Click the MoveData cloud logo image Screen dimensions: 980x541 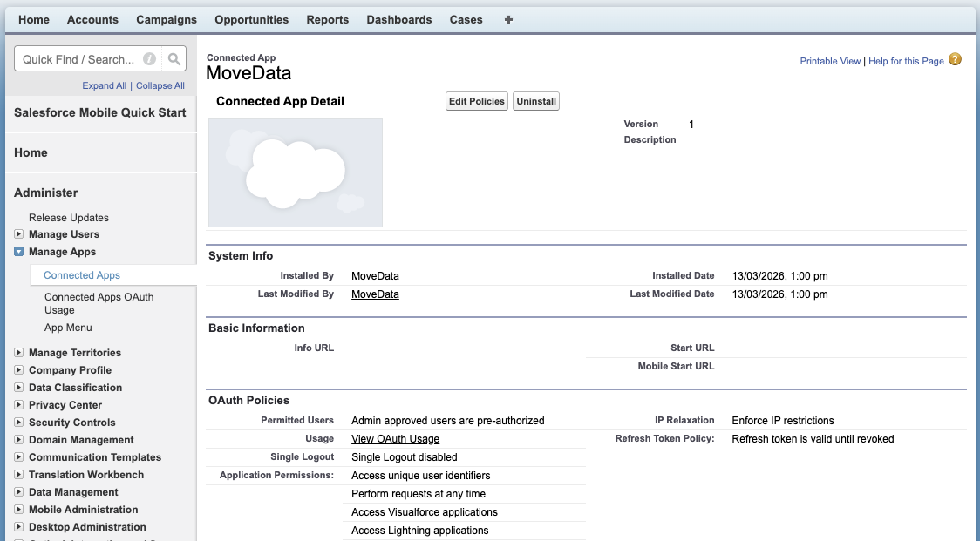tap(295, 172)
